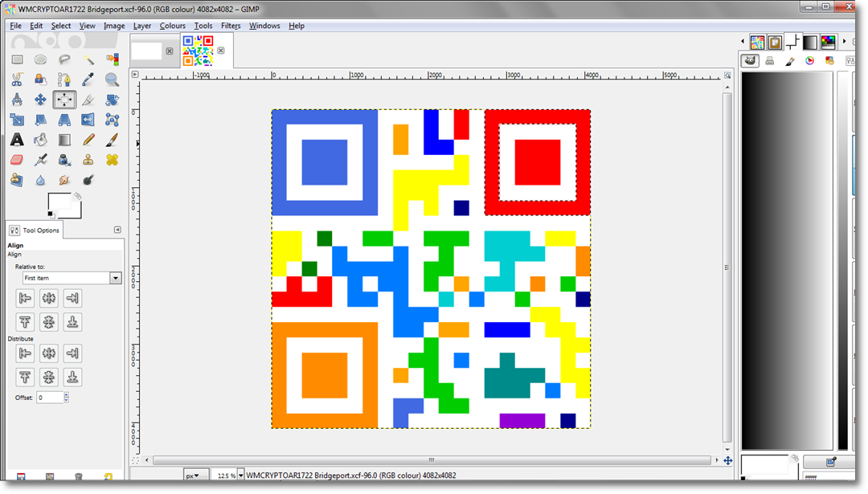Select the Shear tool

[x=40, y=120]
